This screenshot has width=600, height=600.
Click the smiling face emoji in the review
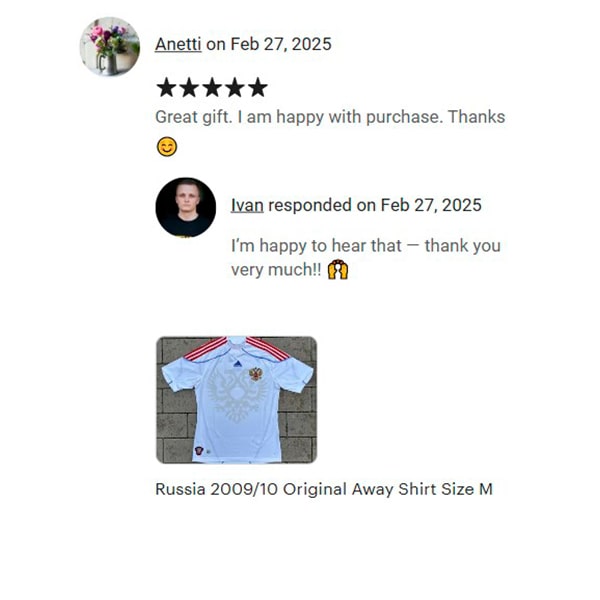point(167,147)
